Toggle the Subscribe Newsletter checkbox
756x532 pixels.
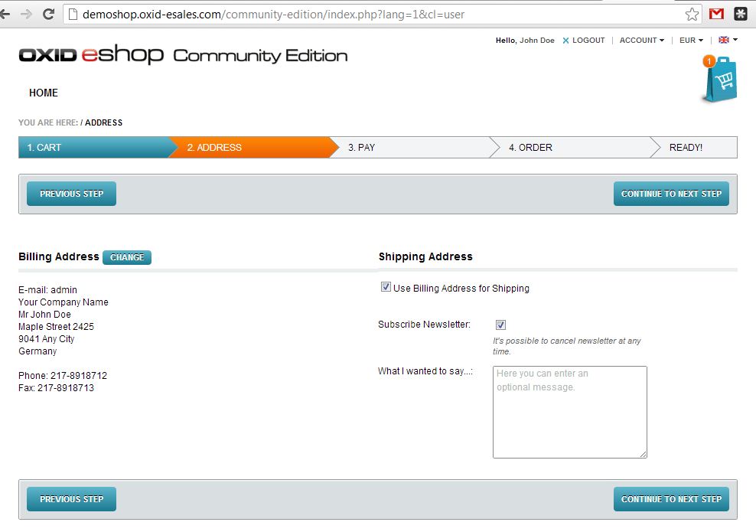click(x=500, y=325)
